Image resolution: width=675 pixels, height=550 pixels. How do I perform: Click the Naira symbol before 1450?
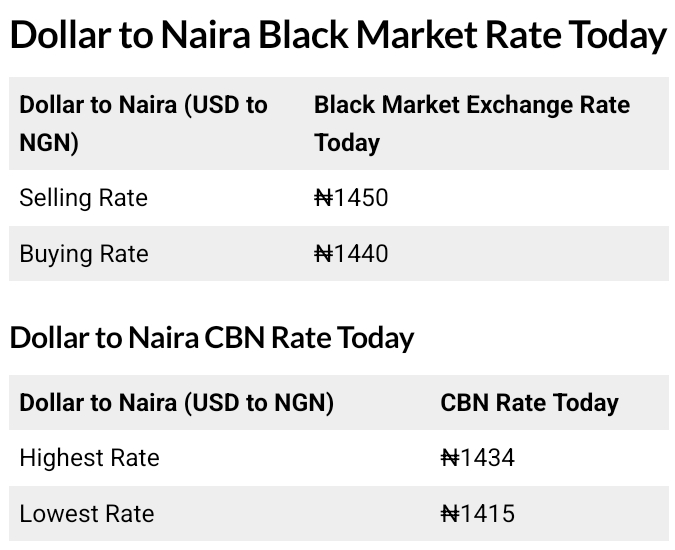pos(323,198)
